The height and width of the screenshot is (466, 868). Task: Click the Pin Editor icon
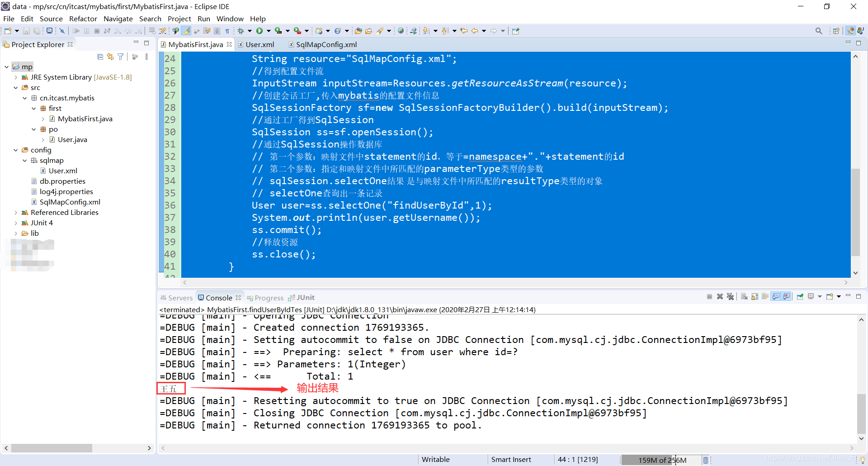click(x=515, y=31)
